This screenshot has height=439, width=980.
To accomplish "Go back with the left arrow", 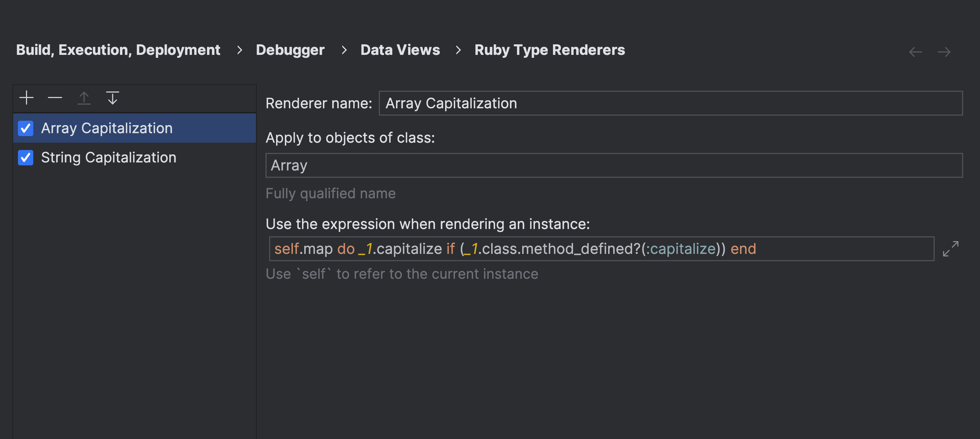I will click(915, 52).
